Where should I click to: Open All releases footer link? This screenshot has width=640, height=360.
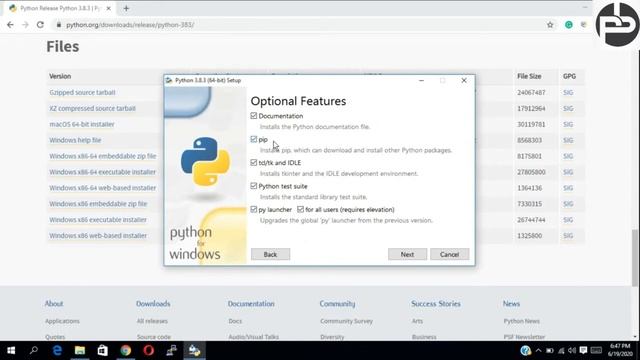(152, 321)
